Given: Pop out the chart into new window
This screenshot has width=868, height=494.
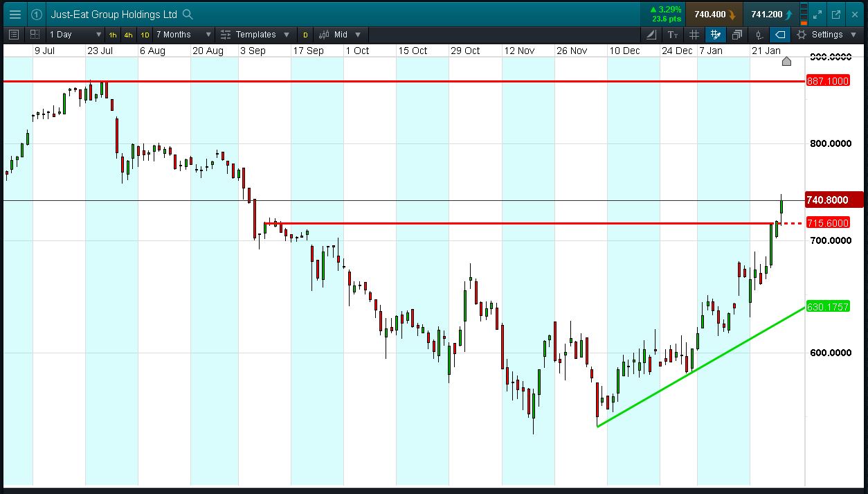Looking at the screenshot, I should tap(836, 15).
